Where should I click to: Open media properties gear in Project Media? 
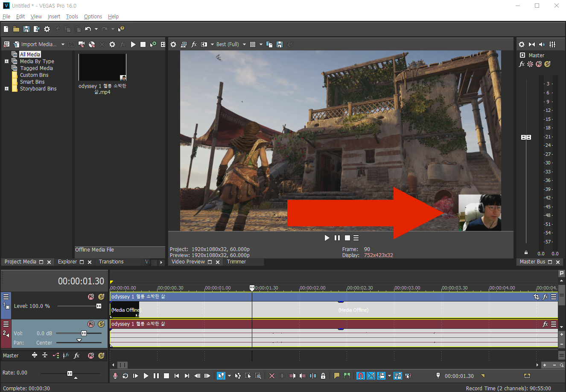(x=112, y=44)
